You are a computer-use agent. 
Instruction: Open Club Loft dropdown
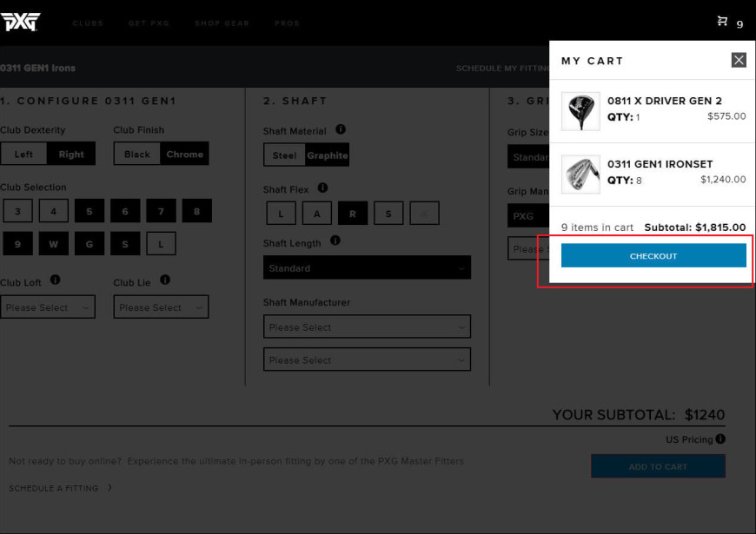[48, 307]
